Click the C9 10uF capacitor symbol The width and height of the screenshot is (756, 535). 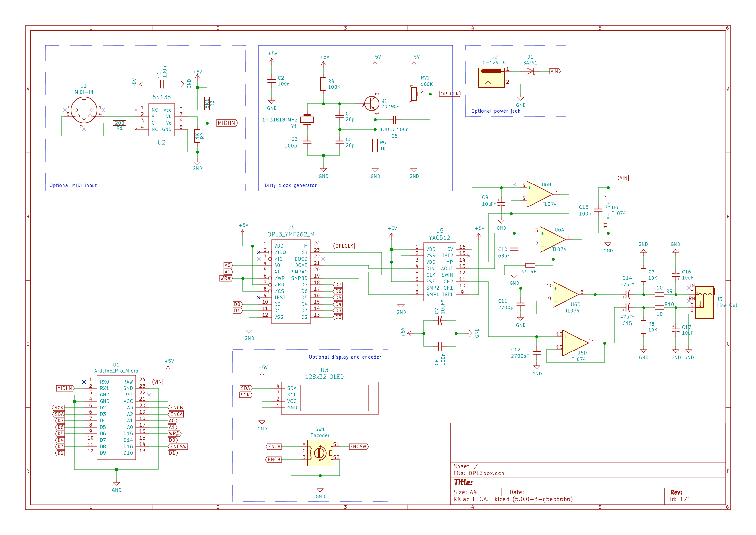click(501, 204)
